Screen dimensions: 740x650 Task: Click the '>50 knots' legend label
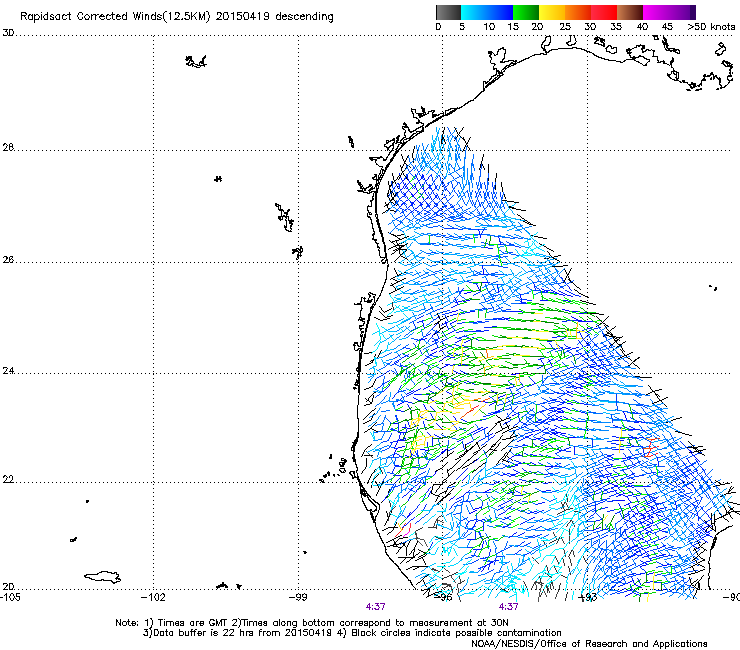pos(711,27)
